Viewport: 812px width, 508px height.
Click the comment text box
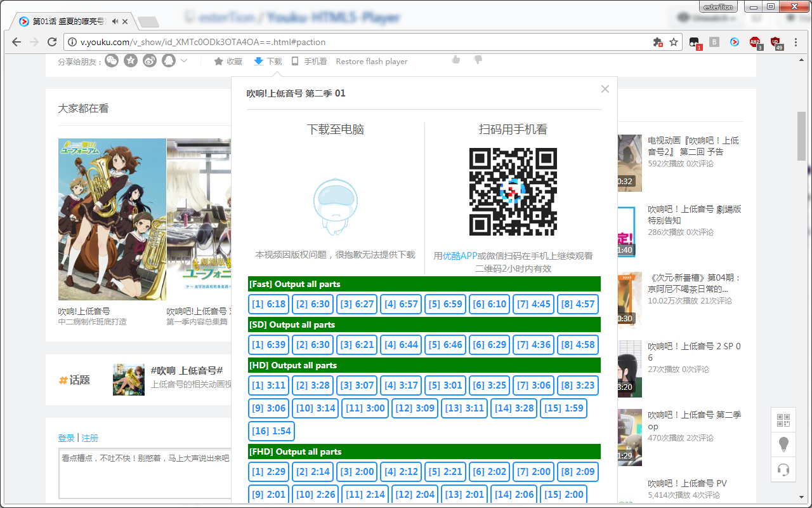[145, 474]
